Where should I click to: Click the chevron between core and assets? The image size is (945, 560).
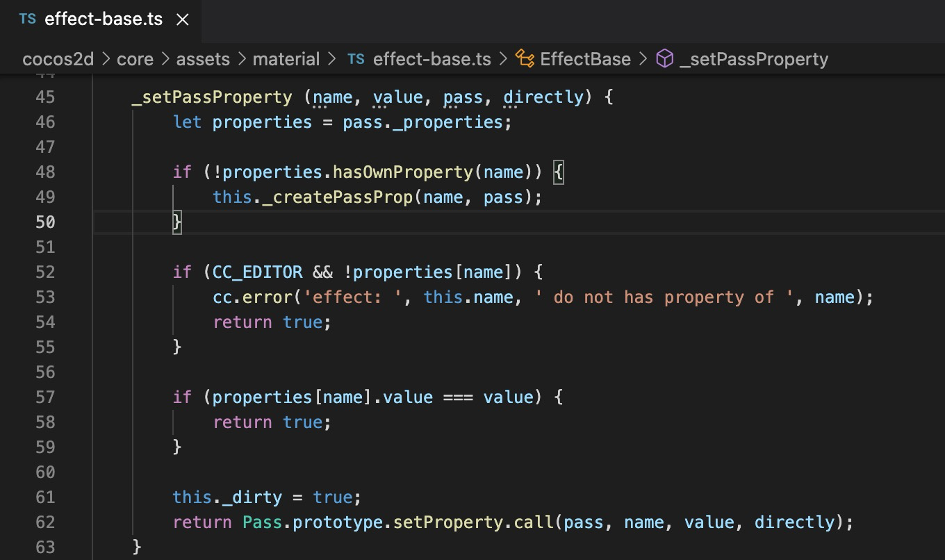pos(165,59)
